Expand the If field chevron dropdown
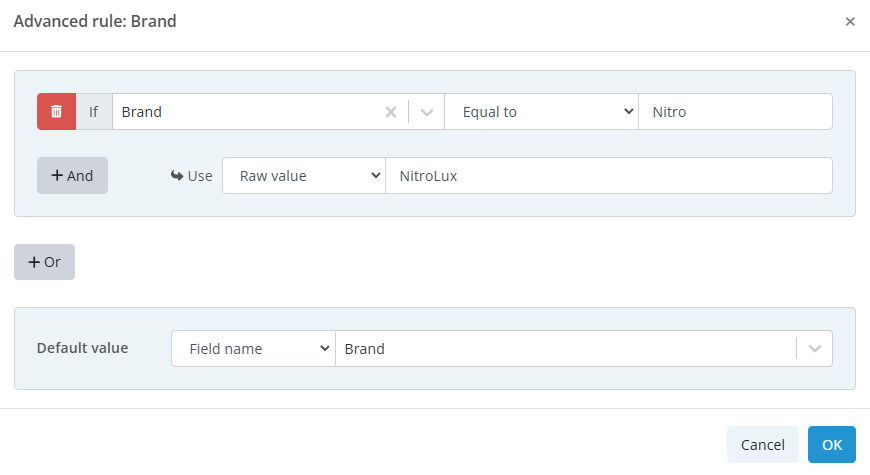The width and height of the screenshot is (870, 475). (427, 112)
